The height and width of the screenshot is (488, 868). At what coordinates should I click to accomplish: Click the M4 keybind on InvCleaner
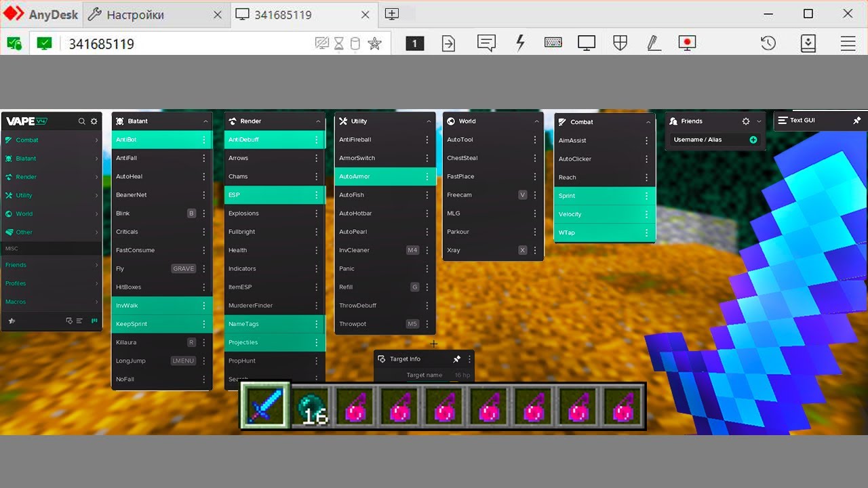coord(412,250)
